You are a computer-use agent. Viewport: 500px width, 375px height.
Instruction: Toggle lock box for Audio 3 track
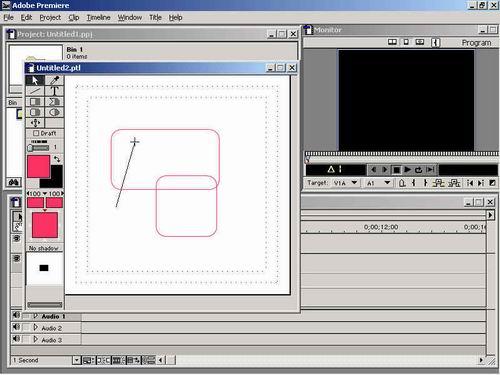26,340
